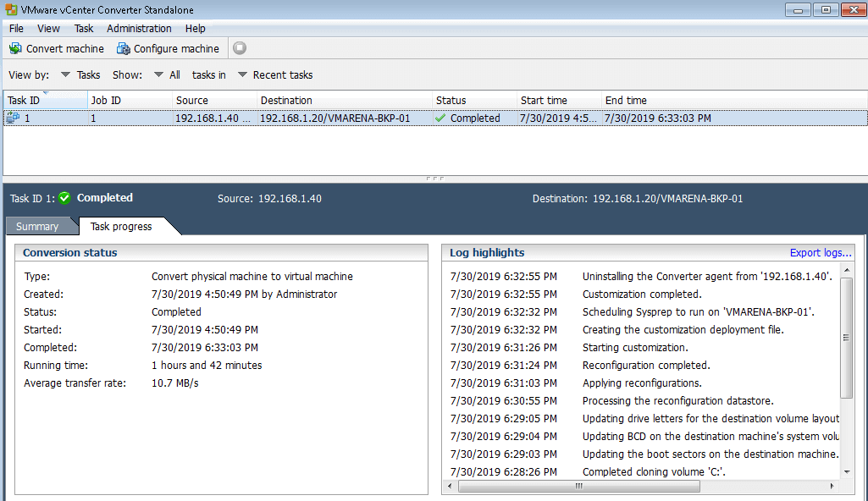Sort by the Destination column header
868x501 pixels.
pyautogui.click(x=345, y=100)
